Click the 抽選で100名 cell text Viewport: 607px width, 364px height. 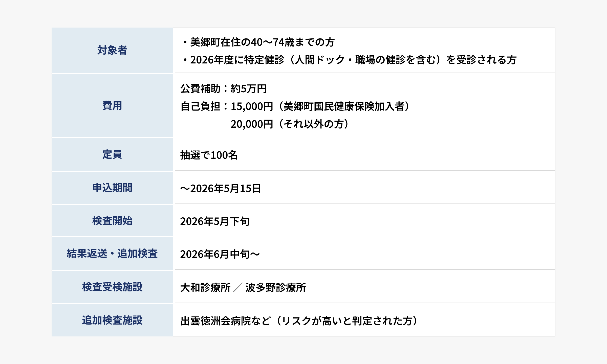point(209,155)
